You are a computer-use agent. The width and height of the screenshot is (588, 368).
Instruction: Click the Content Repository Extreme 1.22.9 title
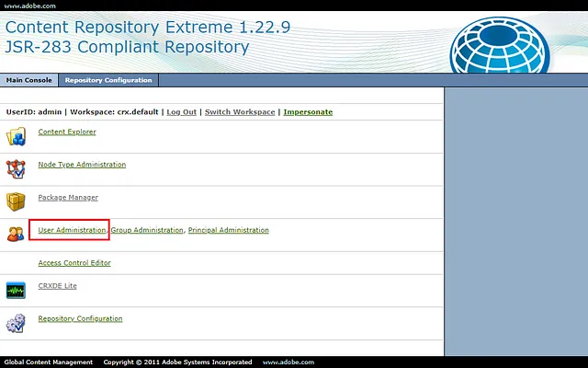coord(148,27)
